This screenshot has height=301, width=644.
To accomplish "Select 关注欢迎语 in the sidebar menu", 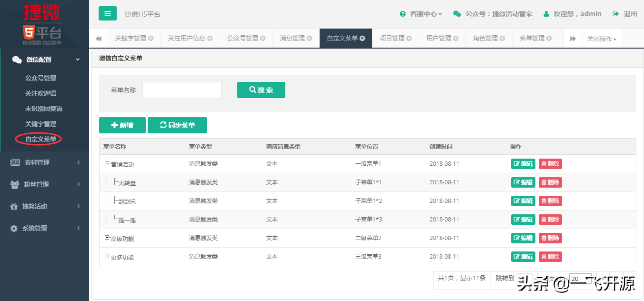I will click(x=40, y=93).
